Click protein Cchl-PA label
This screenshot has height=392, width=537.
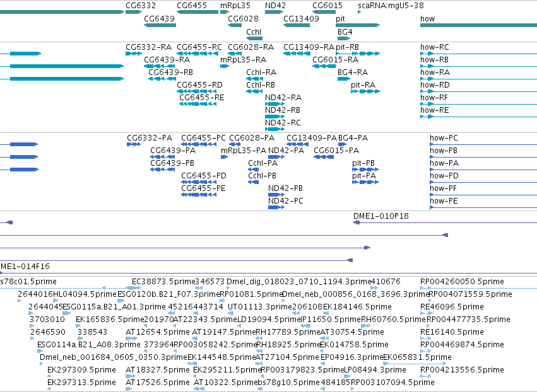tap(263, 163)
